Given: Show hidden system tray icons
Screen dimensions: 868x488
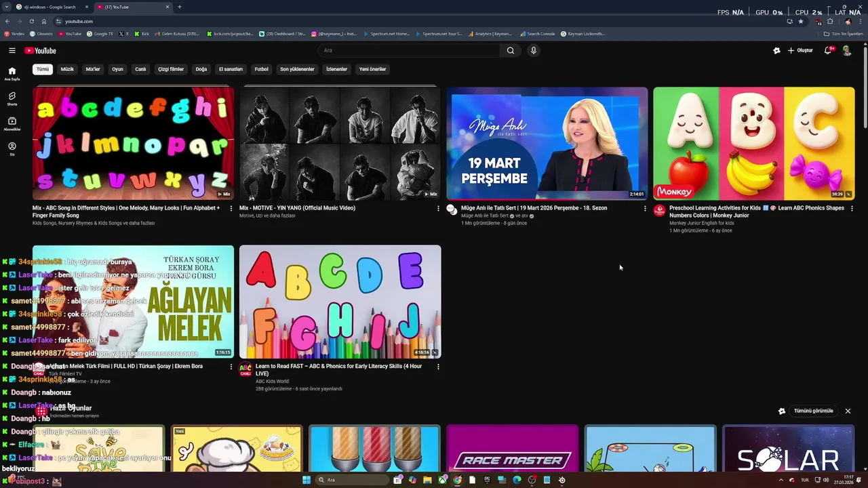Looking at the screenshot, I should tap(781, 480).
